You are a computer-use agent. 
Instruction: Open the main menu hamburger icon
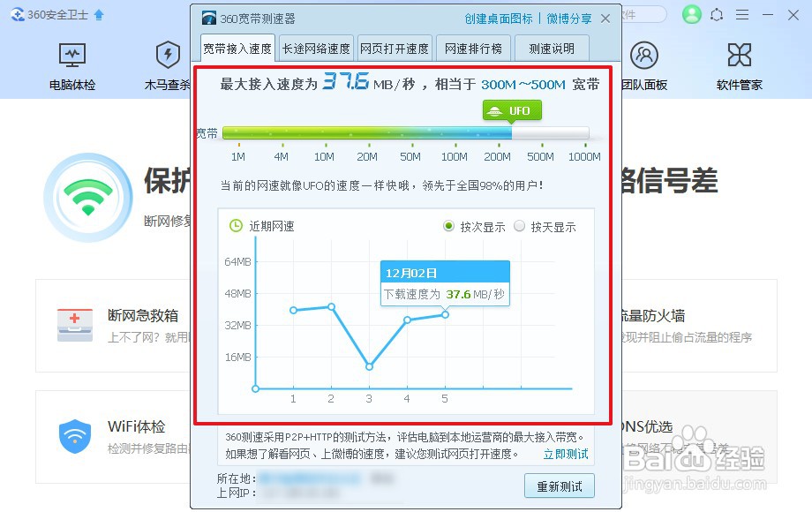point(742,15)
